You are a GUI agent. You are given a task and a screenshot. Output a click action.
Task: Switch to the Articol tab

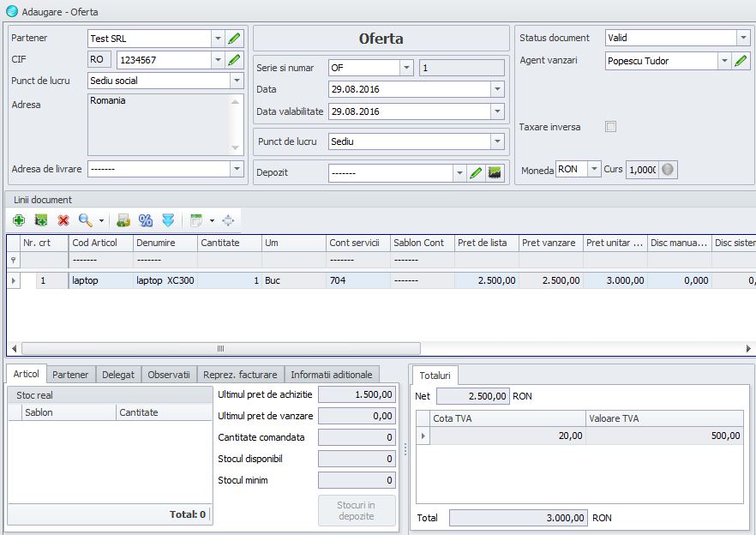tap(26, 374)
